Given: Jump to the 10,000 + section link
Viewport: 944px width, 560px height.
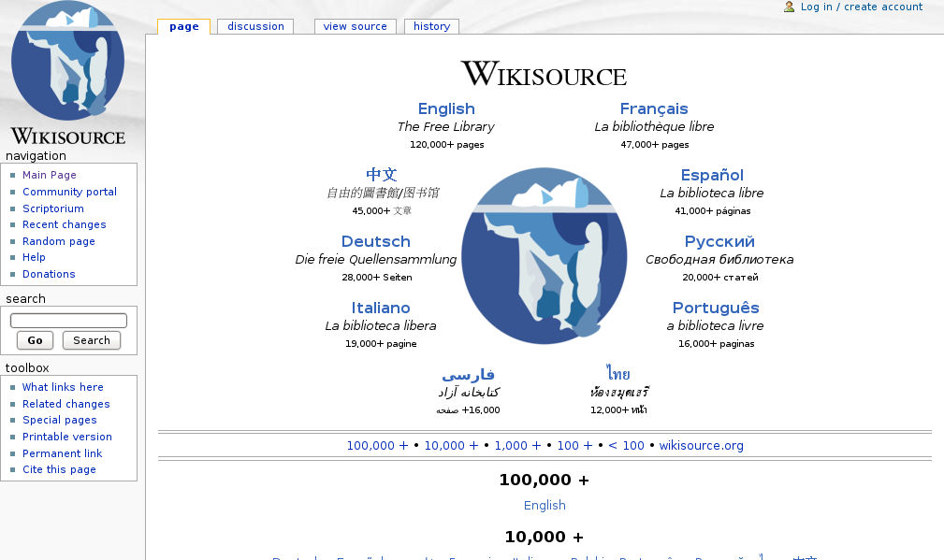Looking at the screenshot, I should (452, 446).
